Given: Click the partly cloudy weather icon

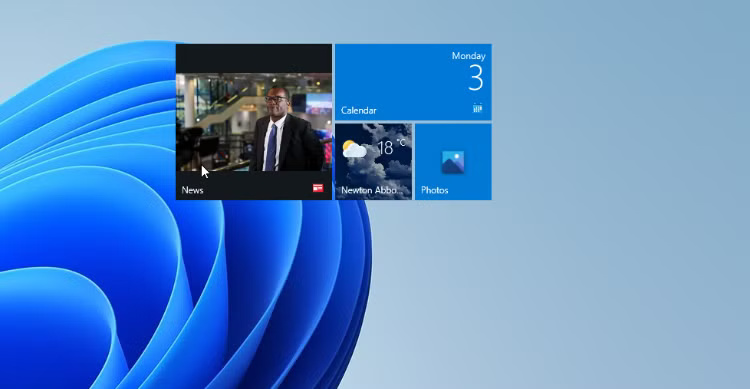Looking at the screenshot, I should coord(354,149).
